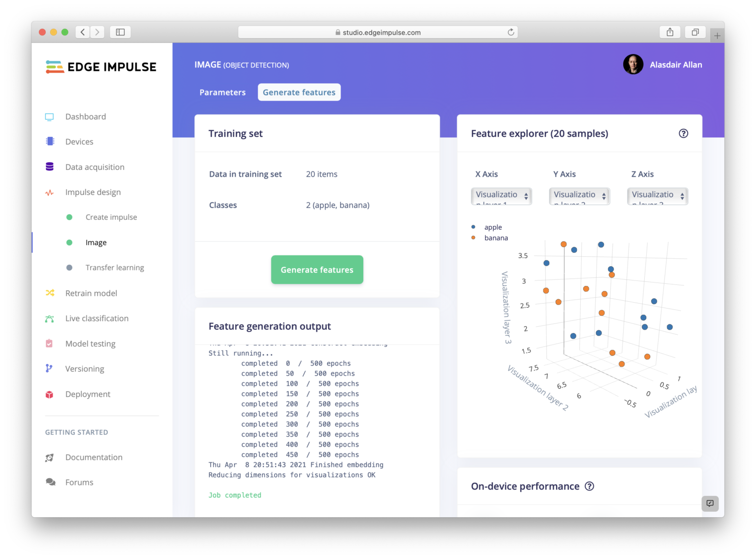756x559 pixels.
Task: Select the Retrain model shuffle icon
Action: (49, 293)
